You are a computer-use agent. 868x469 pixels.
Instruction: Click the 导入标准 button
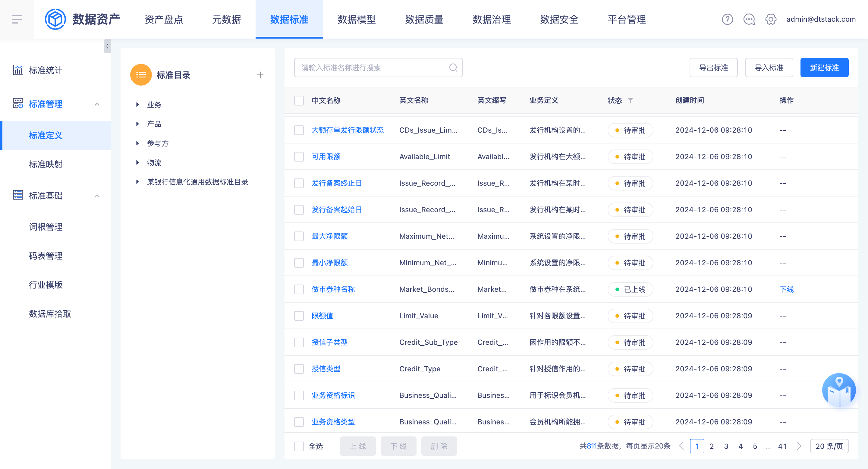769,68
